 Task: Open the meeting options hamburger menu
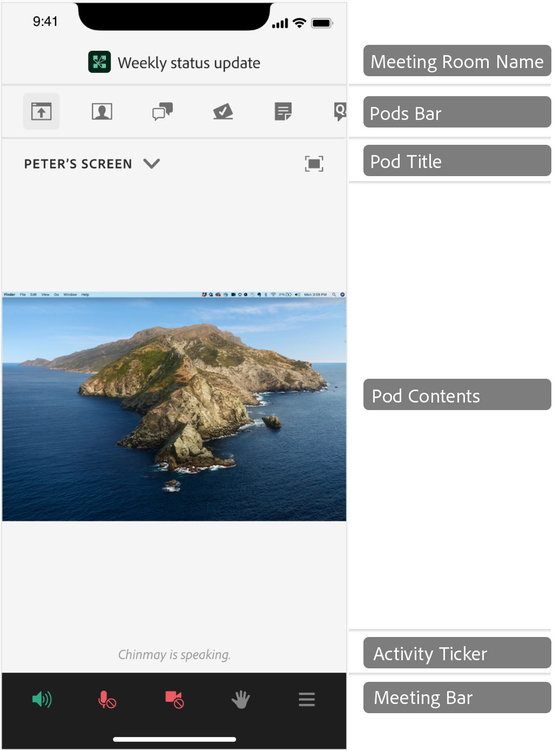306,699
